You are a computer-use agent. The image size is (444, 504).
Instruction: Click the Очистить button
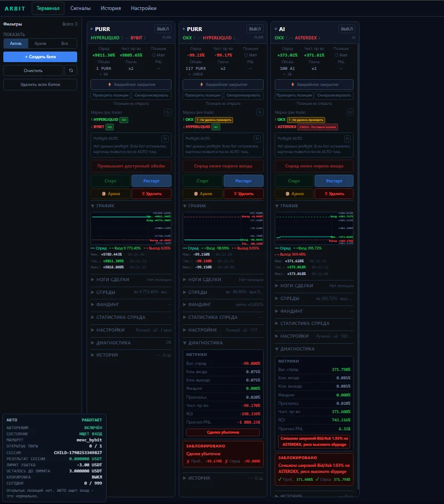[33, 70]
